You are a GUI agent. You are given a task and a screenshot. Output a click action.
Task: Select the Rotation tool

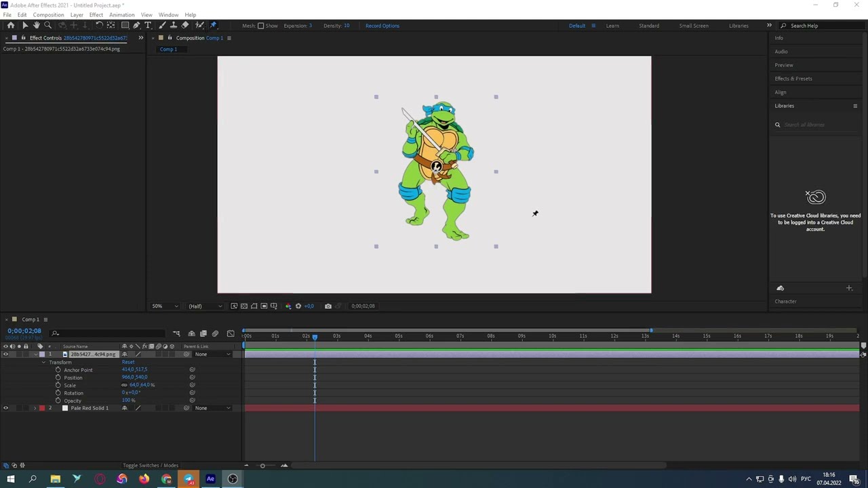coord(99,25)
